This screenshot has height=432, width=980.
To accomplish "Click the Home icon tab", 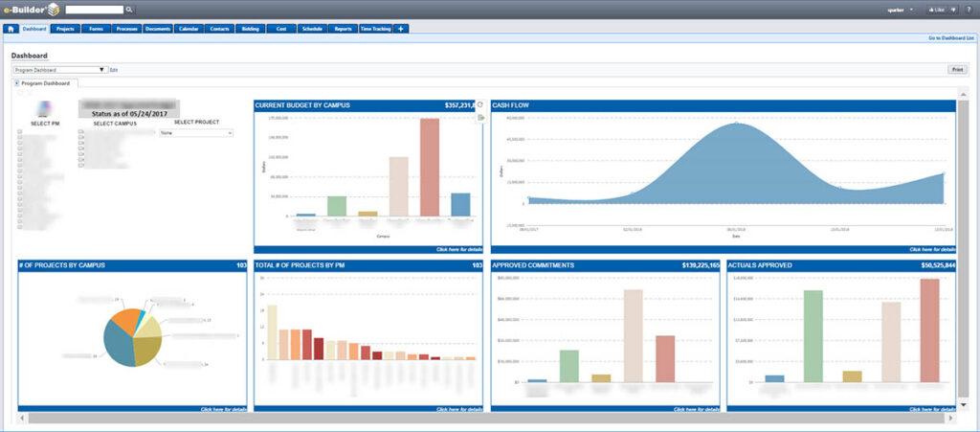I will (11, 29).
